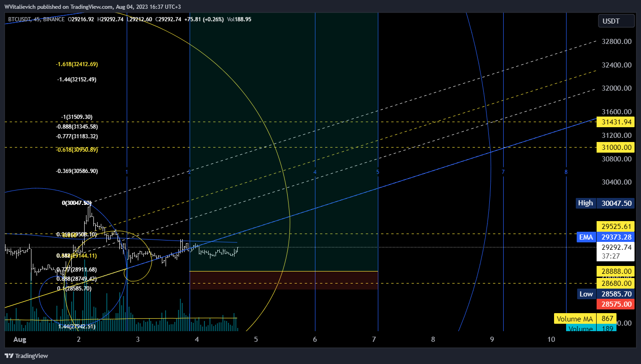
Task: Click the 32400.00 price scale tick
Action: click(616, 65)
